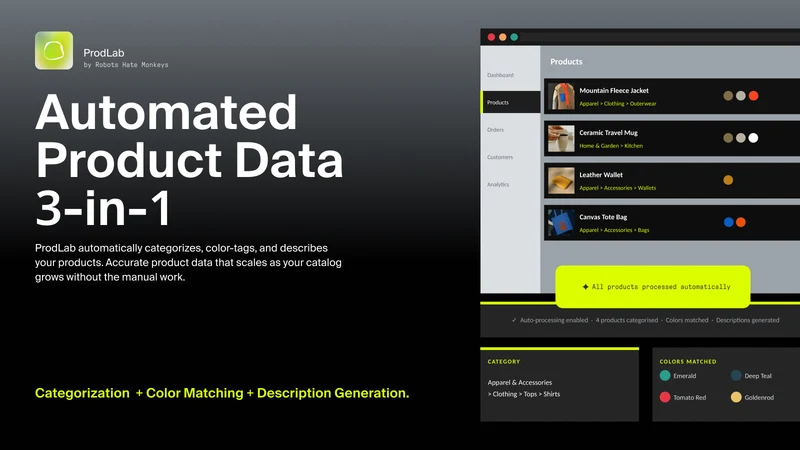Screen dimensions: 800x450
Task: Click the orange minimize window dot
Action: click(503, 37)
